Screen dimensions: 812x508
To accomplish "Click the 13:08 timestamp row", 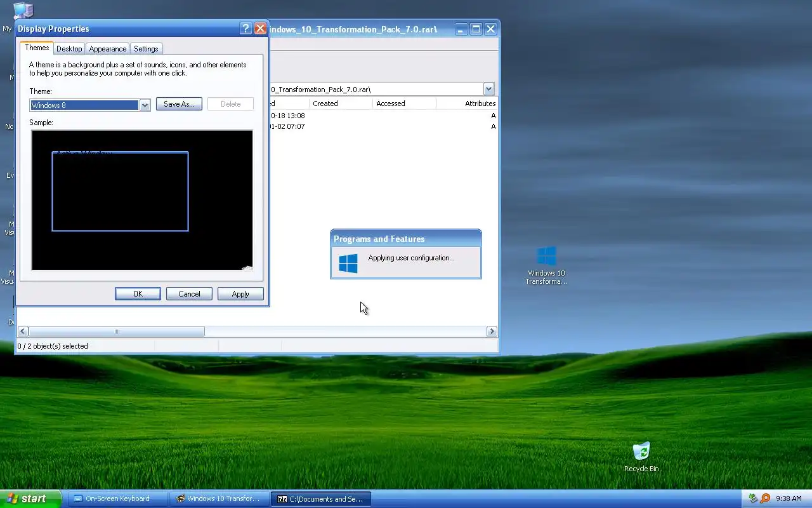I will click(383, 116).
